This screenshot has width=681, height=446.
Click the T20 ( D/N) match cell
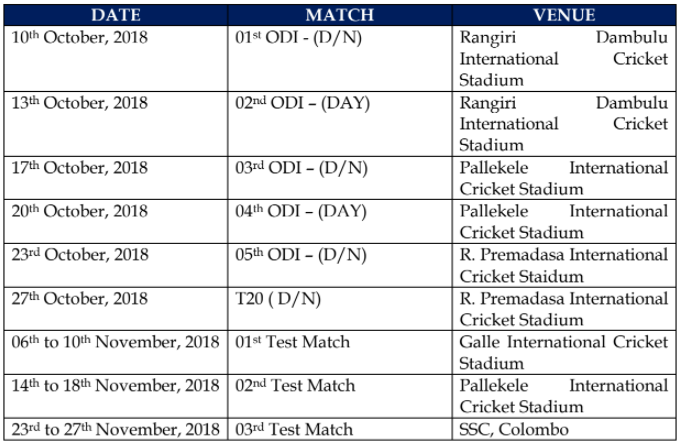point(340,308)
